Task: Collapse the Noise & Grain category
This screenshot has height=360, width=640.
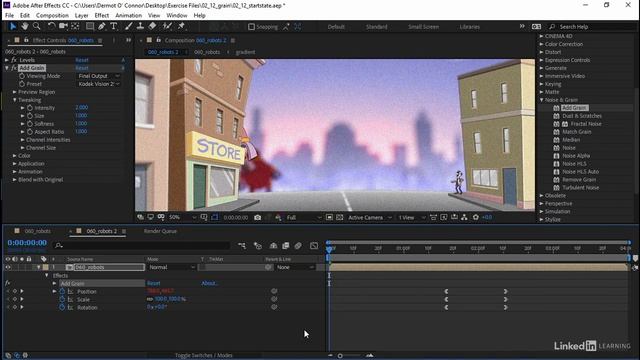Action: 542,100
